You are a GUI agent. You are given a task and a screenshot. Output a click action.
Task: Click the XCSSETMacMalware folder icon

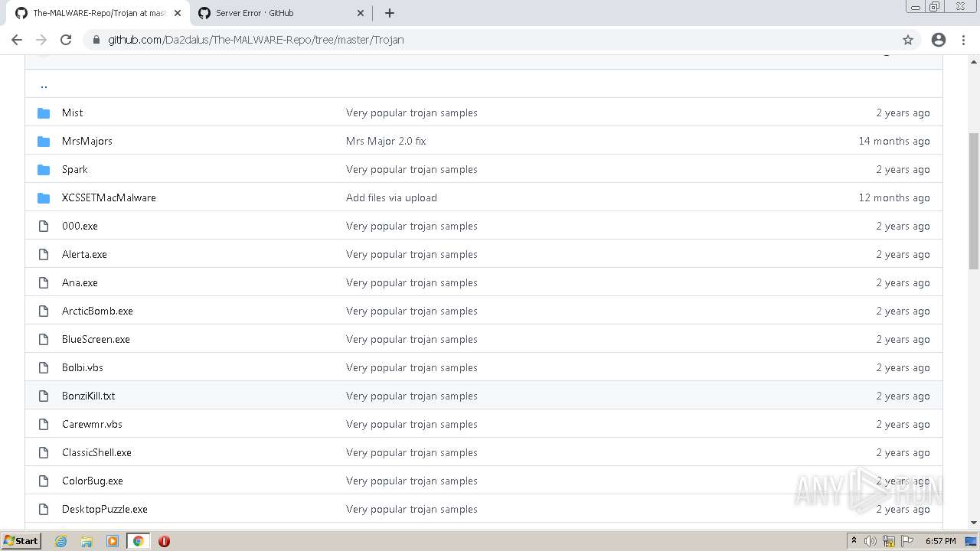click(x=44, y=197)
